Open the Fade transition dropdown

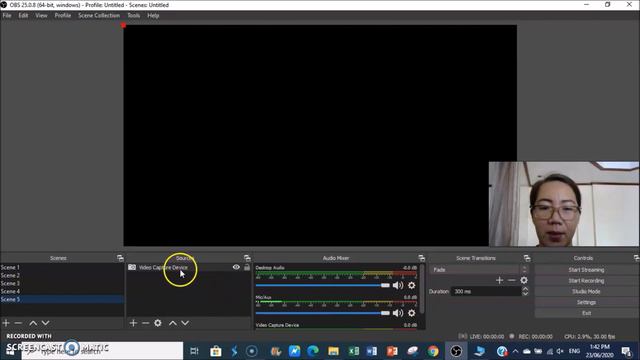pos(479,269)
